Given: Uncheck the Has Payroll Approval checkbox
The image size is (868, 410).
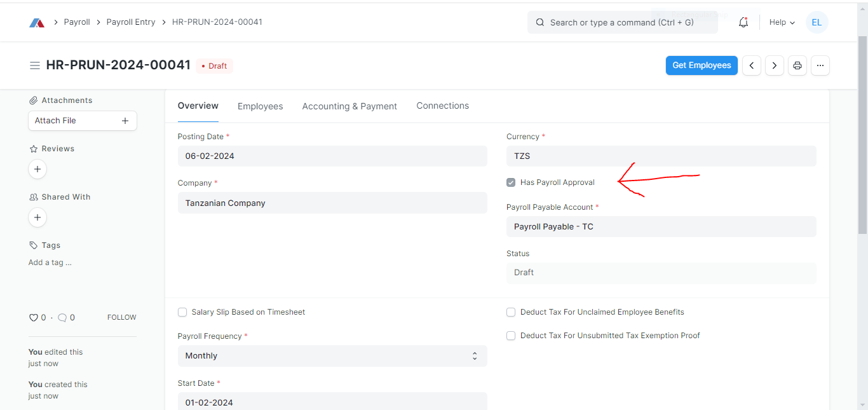Looking at the screenshot, I should (x=510, y=182).
